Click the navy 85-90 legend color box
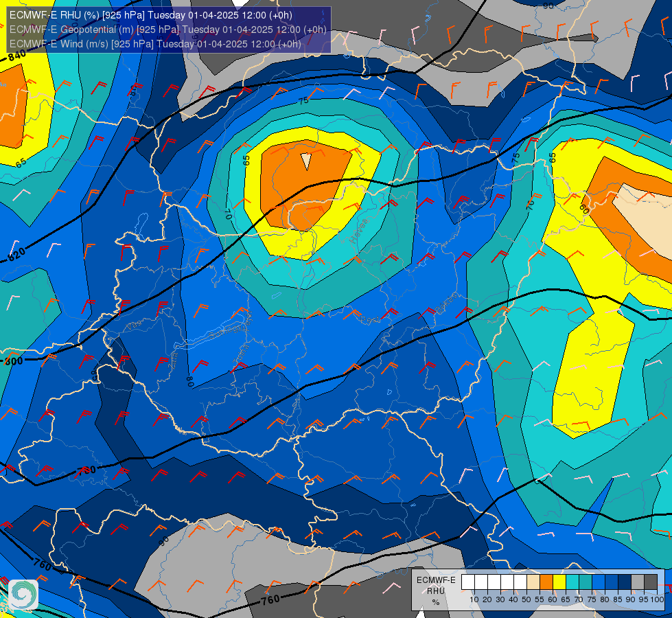672x618 pixels. [625, 582]
